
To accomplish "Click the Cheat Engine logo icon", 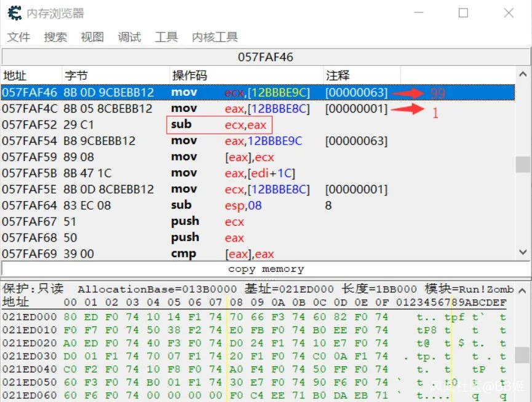I will coord(15,14).
